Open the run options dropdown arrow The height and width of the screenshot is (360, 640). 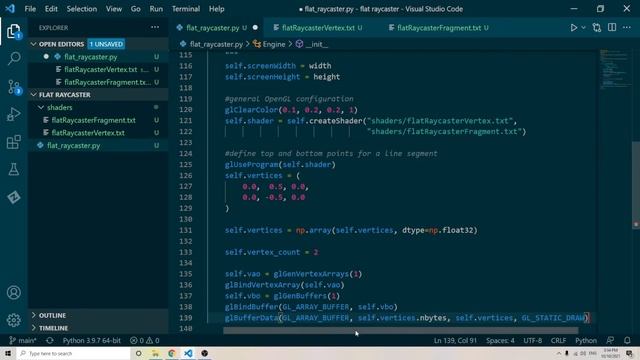pyautogui.click(x=583, y=28)
